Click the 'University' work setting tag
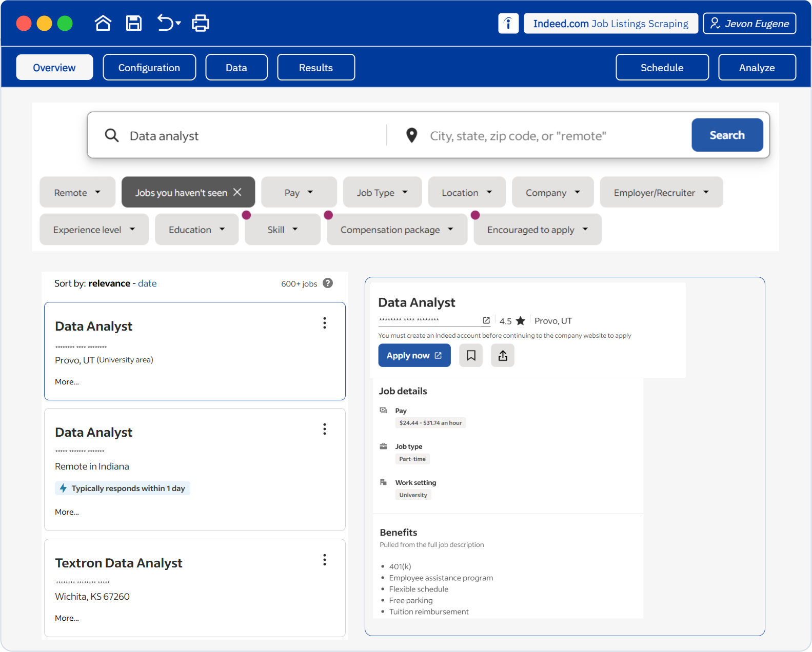This screenshot has width=812, height=652. pos(413,495)
